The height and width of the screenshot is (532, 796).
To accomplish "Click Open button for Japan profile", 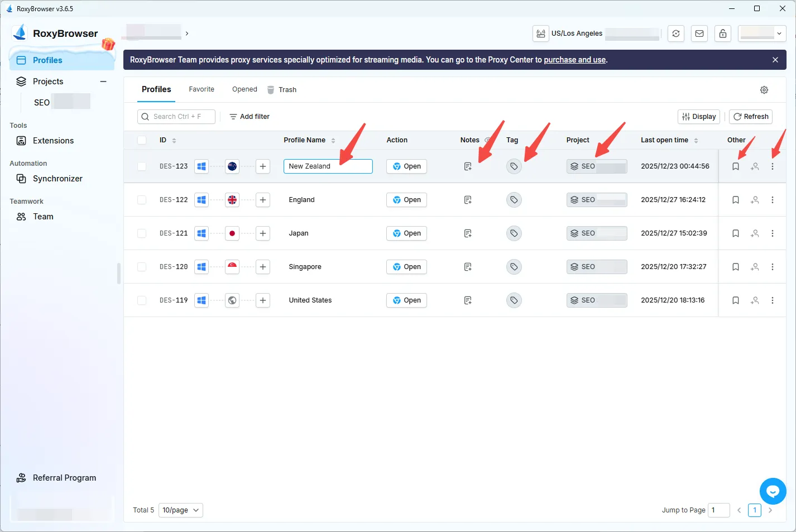I will 406,233.
